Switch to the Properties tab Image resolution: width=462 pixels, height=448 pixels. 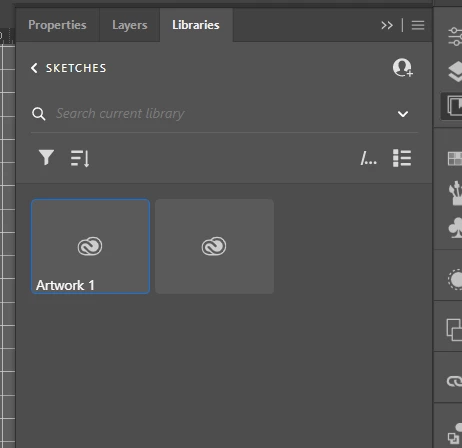click(57, 25)
